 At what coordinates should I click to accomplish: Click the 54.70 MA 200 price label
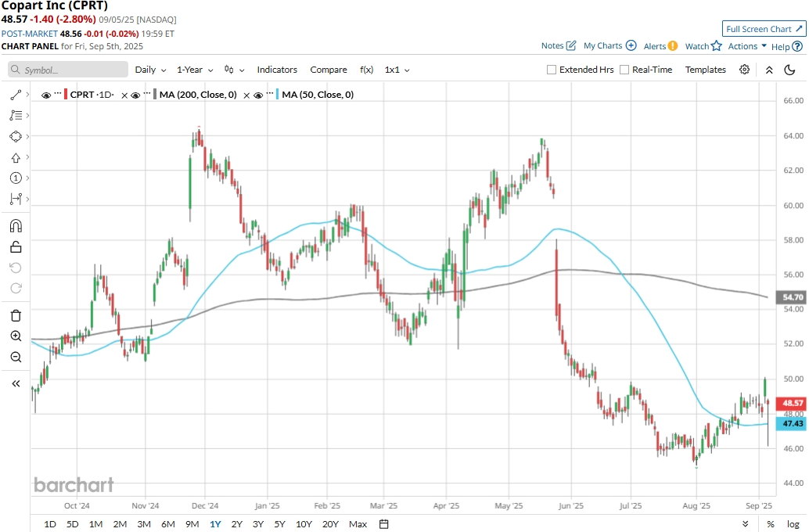point(793,297)
